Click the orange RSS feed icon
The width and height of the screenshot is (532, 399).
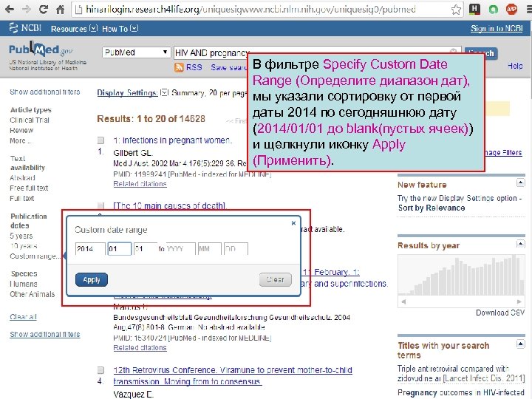(x=179, y=67)
